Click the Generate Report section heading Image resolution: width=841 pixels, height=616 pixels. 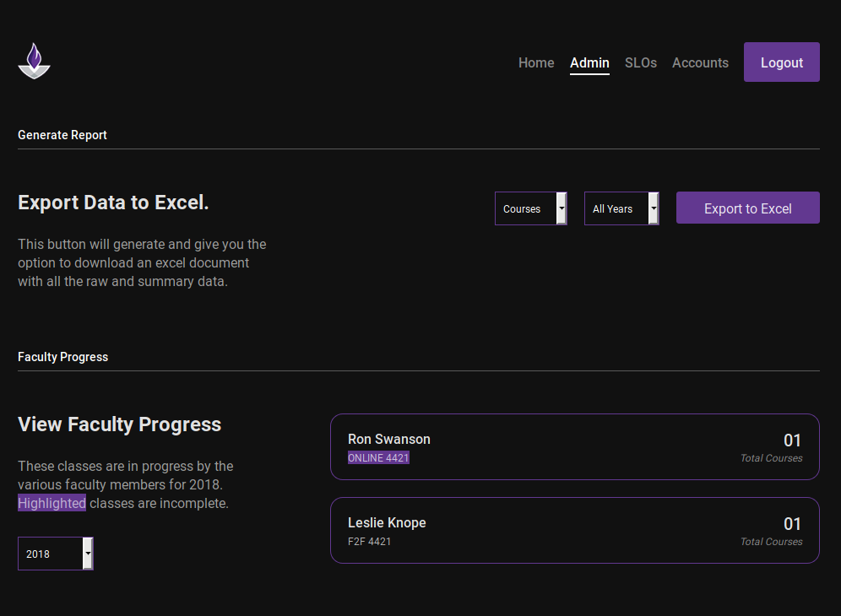tap(62, 135)
